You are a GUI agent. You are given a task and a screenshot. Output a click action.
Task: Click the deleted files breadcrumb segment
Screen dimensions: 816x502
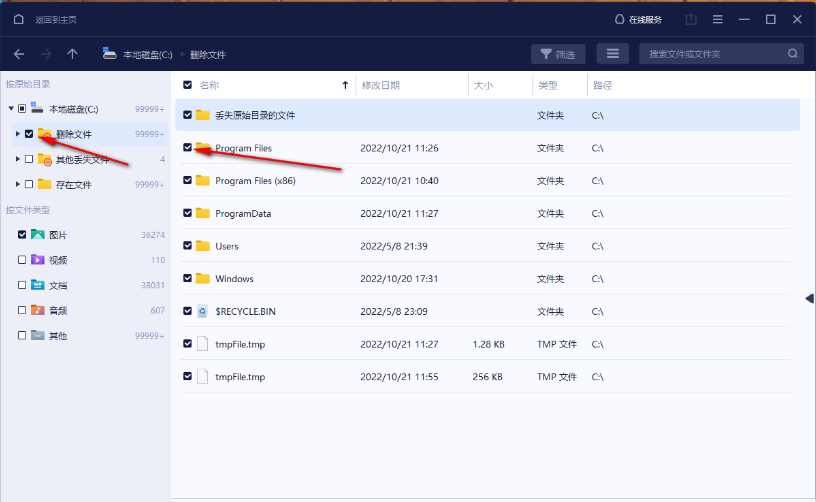click(208, 55)
